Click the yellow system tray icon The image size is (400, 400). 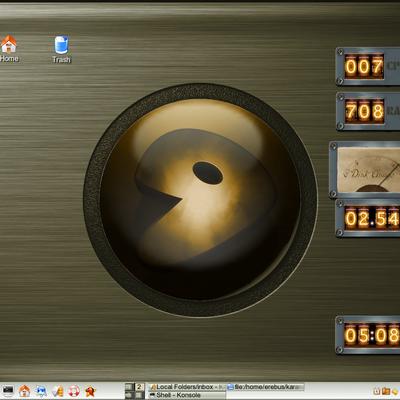coord(395,391)
